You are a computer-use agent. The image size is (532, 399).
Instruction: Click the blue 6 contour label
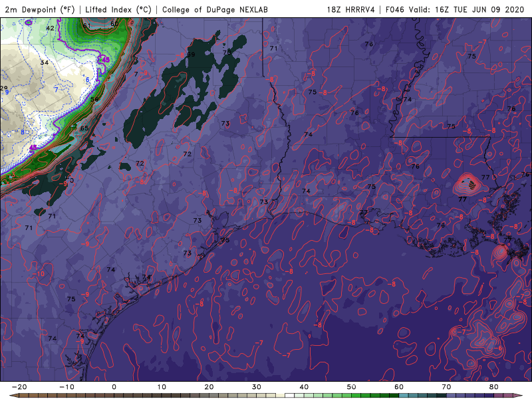88,80
